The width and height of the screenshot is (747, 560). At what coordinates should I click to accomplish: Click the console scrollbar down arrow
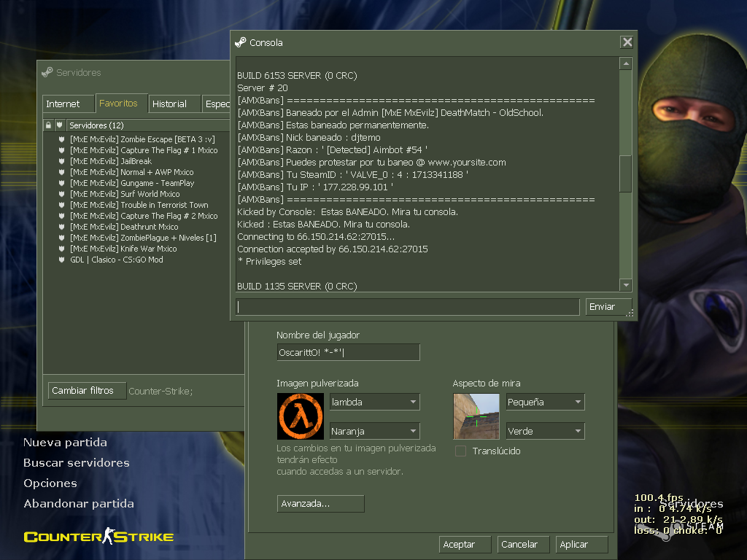coord(625,285)
